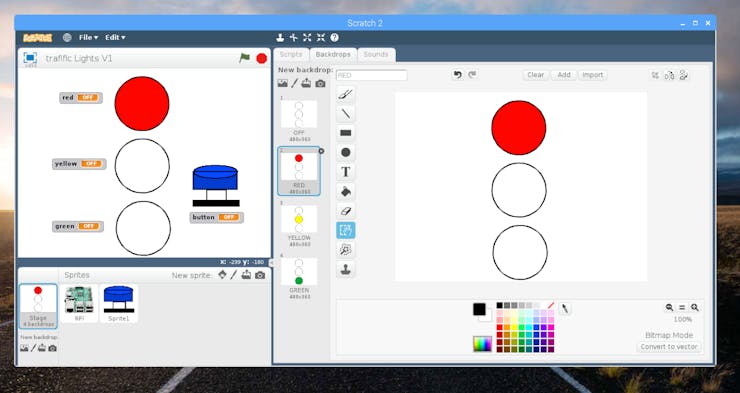Select the Fill bucket tool
Image resolution: width=740 pixels, height=393 pixels.
(x=345, y=192)
